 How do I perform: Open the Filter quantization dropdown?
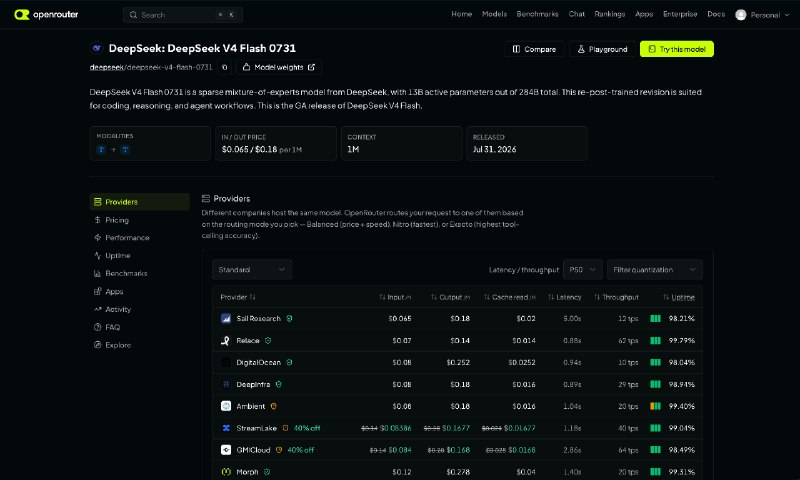(655, 269)
